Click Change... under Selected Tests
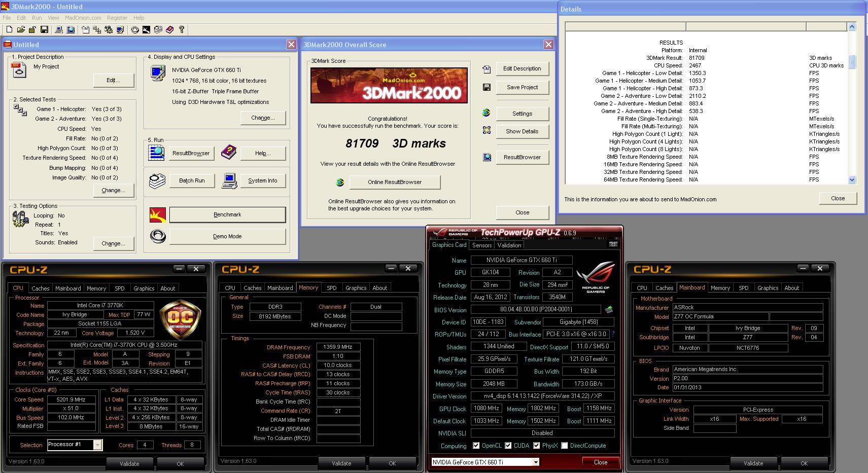 point(113,191)
